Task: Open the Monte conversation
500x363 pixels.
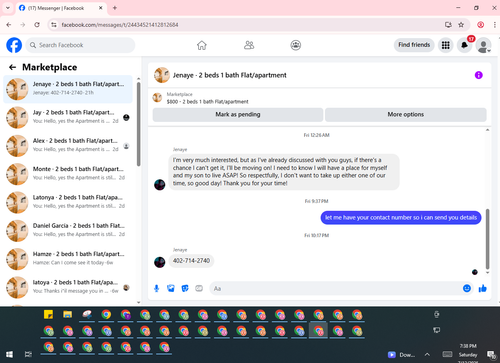Action: pyautogui.click(x=68, y=174)
